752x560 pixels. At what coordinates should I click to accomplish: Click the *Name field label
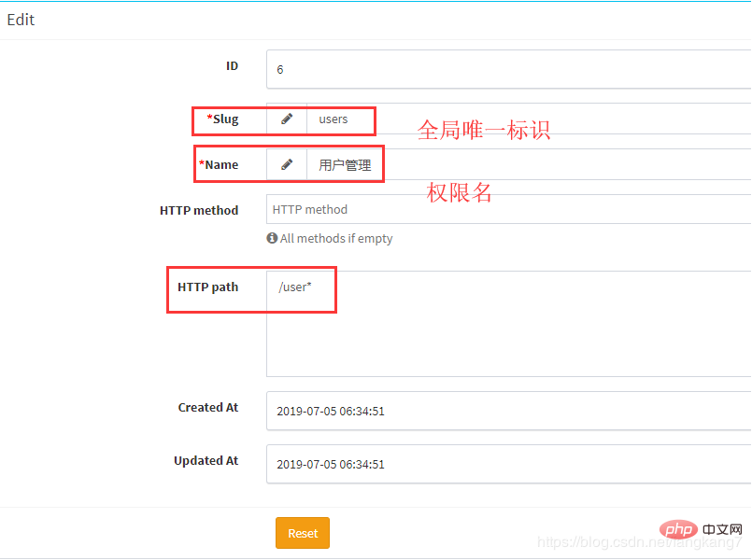click(x=219, y=165)
